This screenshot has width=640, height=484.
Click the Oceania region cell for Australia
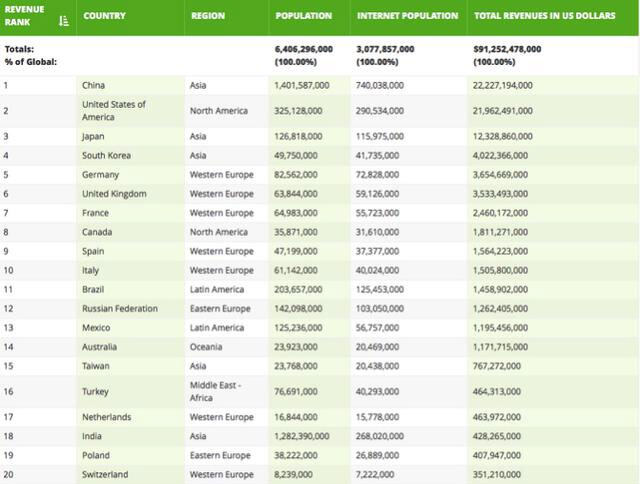(x=207, y=347)
